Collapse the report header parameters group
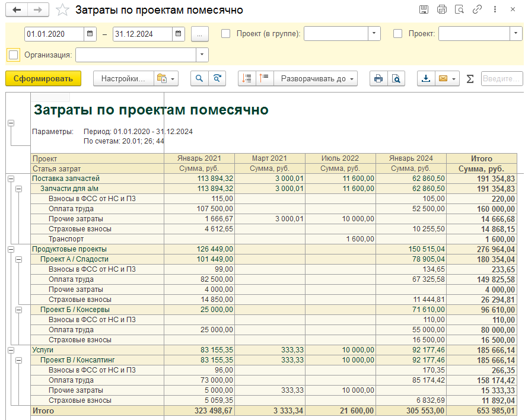The image size is (525, 420). (x=11, y=123)
